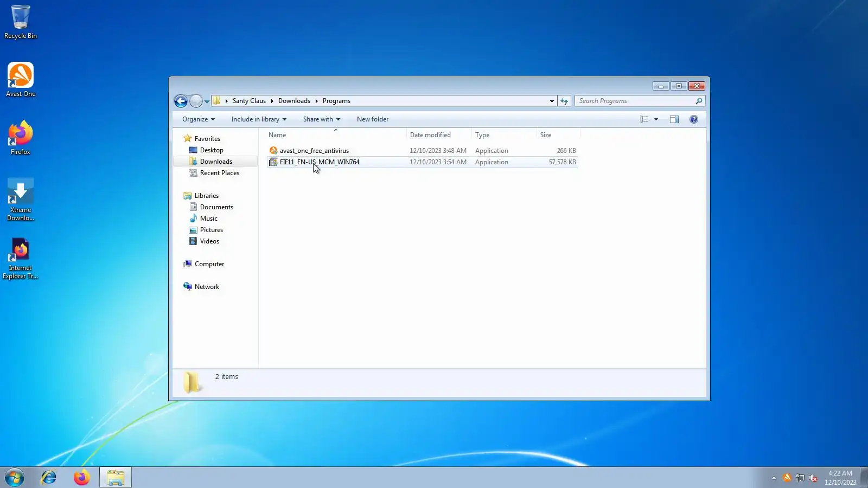Close the Programs Explorer window
This screenshot has height=488, width=868.
pos(697,86)
